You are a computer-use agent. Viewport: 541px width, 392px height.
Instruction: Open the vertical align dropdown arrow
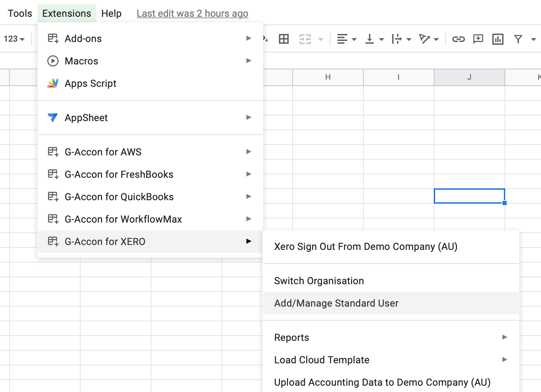click(382, 39)
